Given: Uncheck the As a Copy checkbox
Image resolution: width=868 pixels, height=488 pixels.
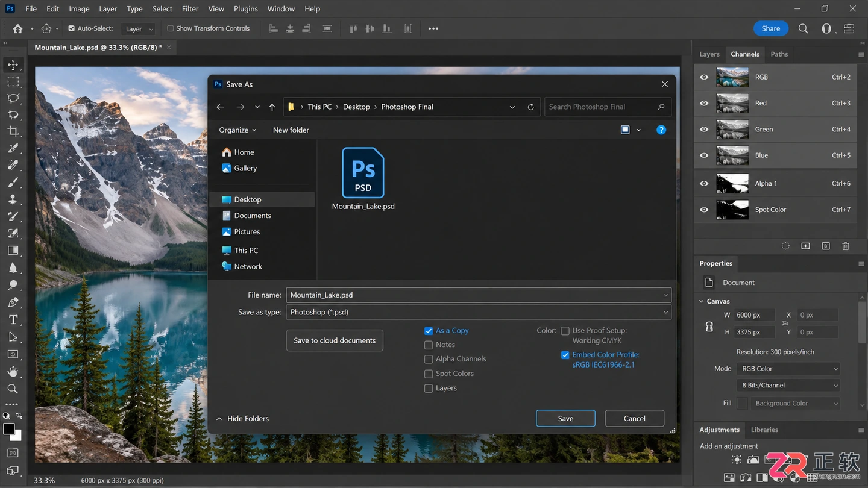Looking at the screenshot, I should click(429, 331).
